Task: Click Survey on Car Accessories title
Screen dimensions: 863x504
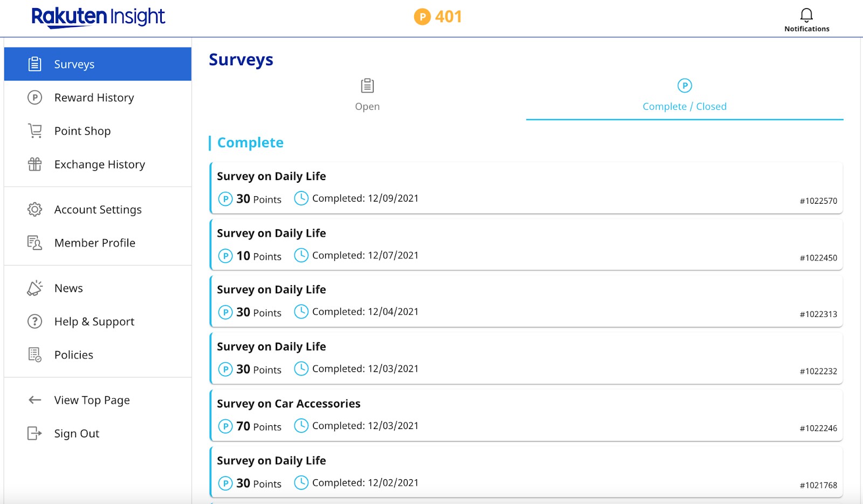Action: (289, 404)
